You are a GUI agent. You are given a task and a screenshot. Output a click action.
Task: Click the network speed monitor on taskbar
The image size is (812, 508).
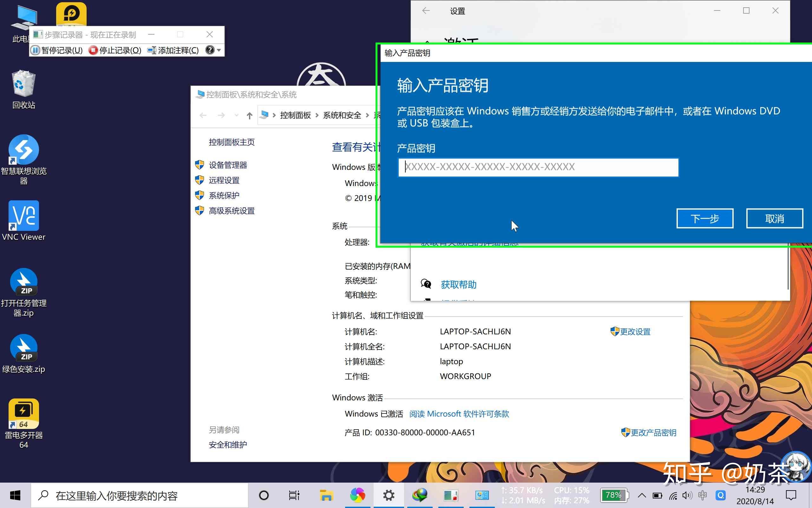click(x=523, y=495)
